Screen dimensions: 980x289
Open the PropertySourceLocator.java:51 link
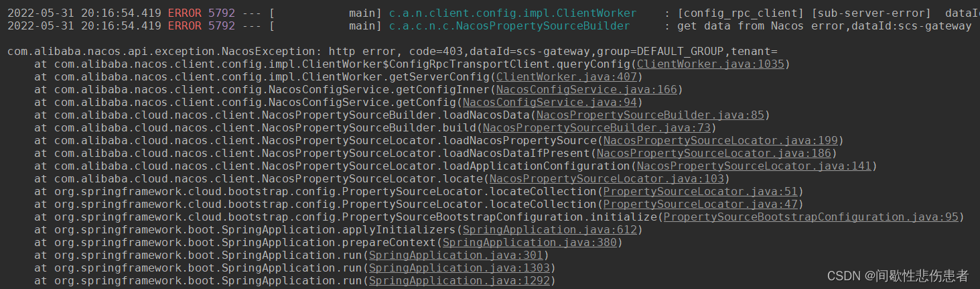pyautogui.click(x=700, y=192)
